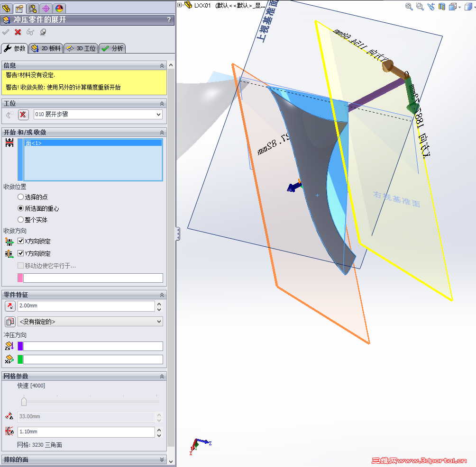Collapse the '开始 和/或 收敛' section

pyautogui.click(x=162, y=133)
